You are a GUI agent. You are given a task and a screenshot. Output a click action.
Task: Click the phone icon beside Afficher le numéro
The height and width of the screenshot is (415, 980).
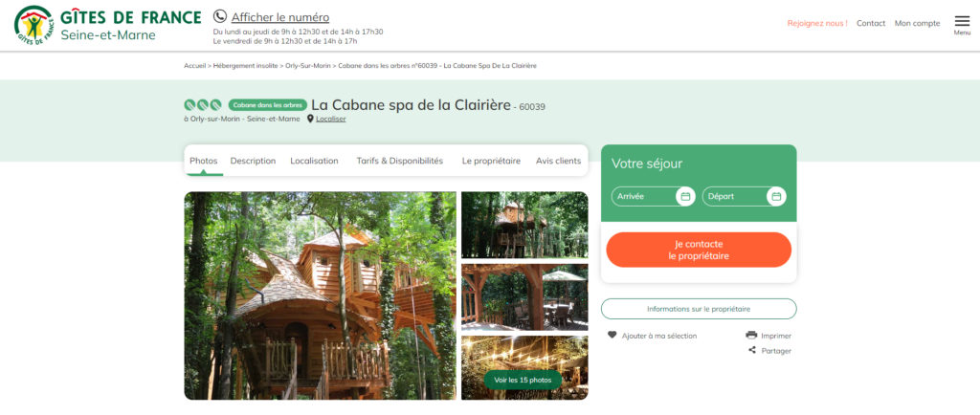pyautogui.click(x=220, y=17)
